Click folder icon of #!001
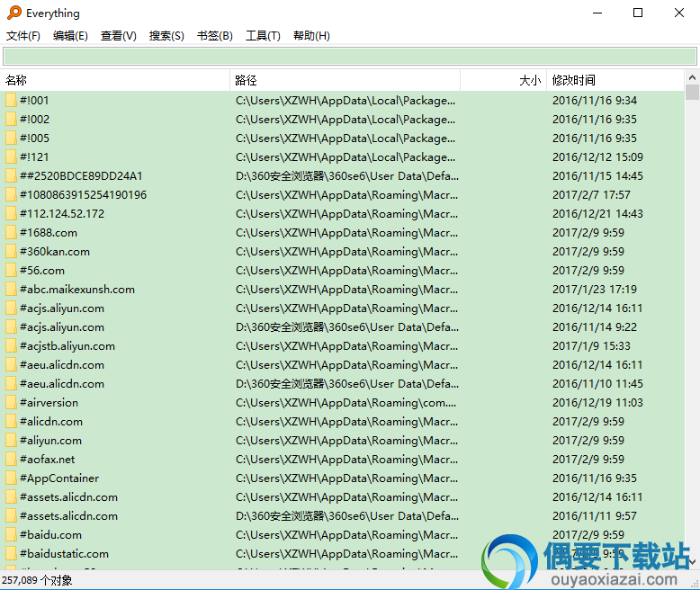Screen dimensions: 700x590 point(11,101)
